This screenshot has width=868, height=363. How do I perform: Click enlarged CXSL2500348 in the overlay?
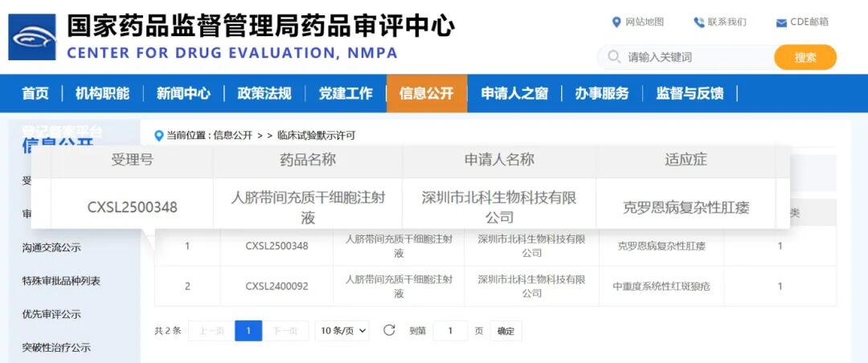click(133, 207)
